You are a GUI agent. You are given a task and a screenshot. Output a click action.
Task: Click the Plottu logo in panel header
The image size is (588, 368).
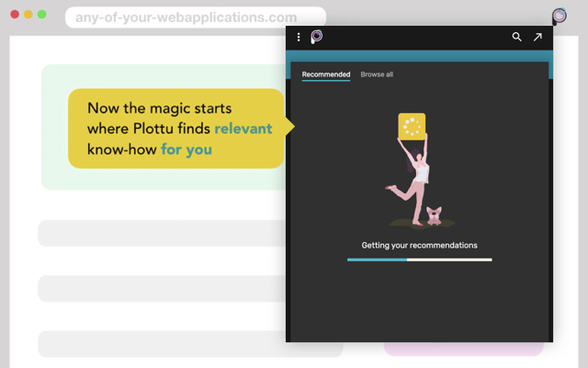click(x=316, y=37)
